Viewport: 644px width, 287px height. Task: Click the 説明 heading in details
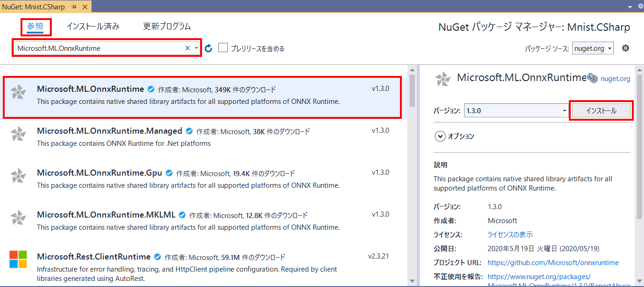[x=440, y=165]
